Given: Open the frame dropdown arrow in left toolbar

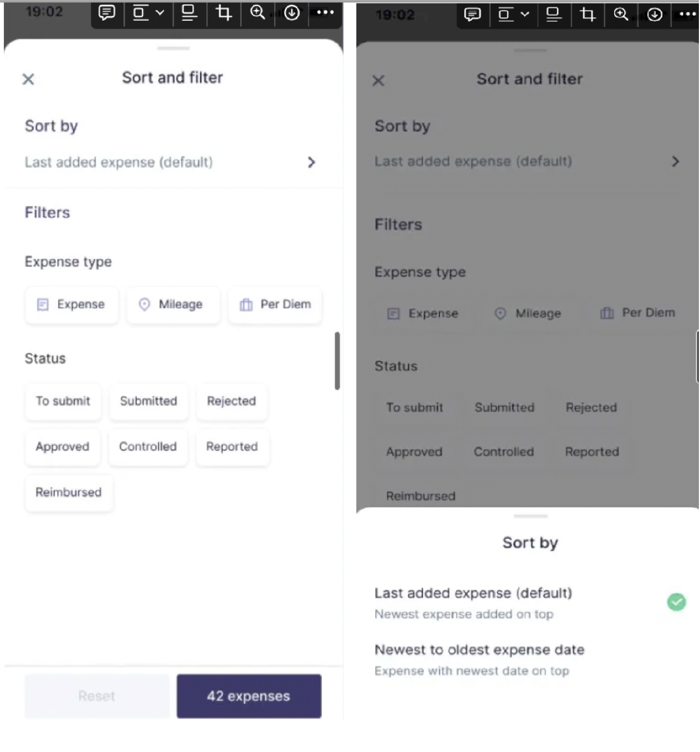Looking at the screenshot, I should pos(159,12).
